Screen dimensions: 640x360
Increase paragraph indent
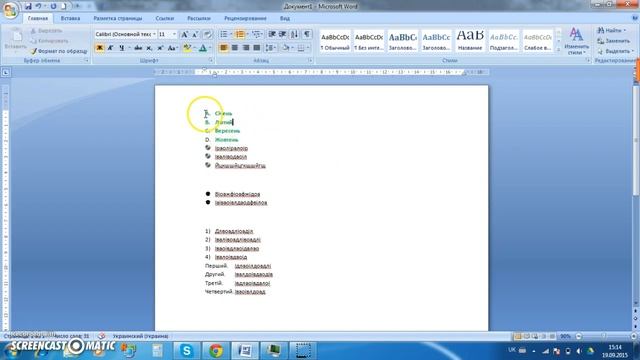click(x=282, y=34)
